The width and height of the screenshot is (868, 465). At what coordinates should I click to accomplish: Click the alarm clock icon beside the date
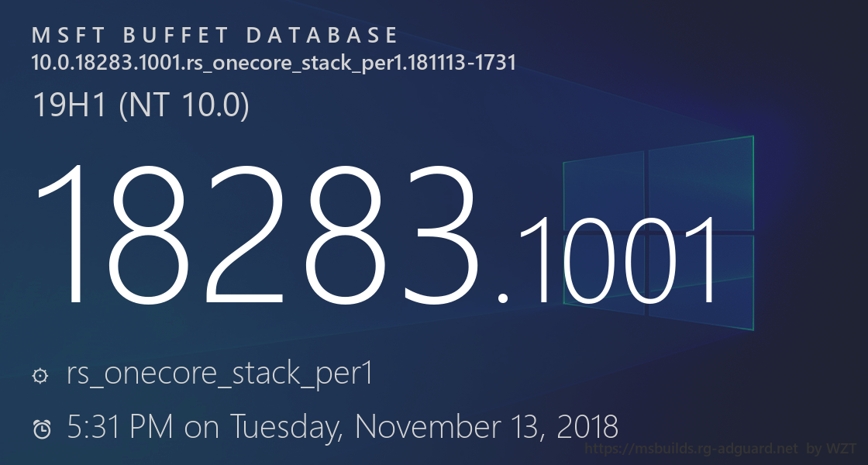(x=42, y=429)
